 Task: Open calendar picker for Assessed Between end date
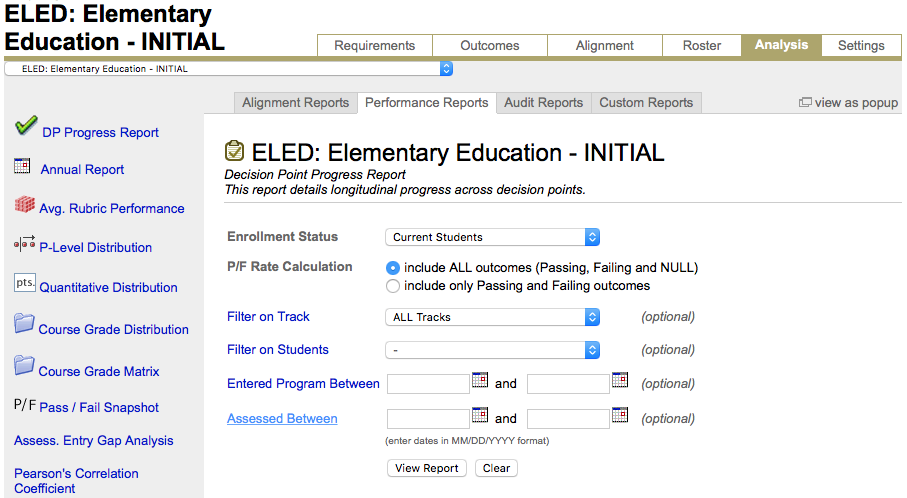[620, 415]
